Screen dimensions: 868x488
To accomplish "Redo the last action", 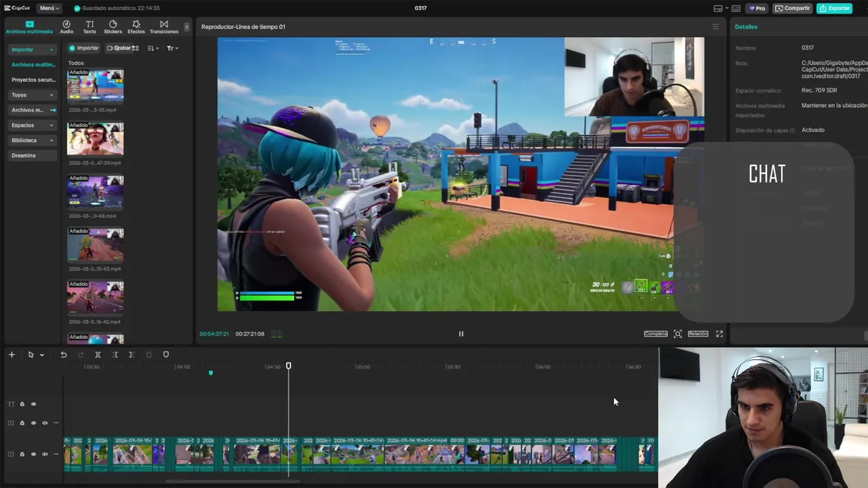I will pyautogui.click(x=81, y=354).
